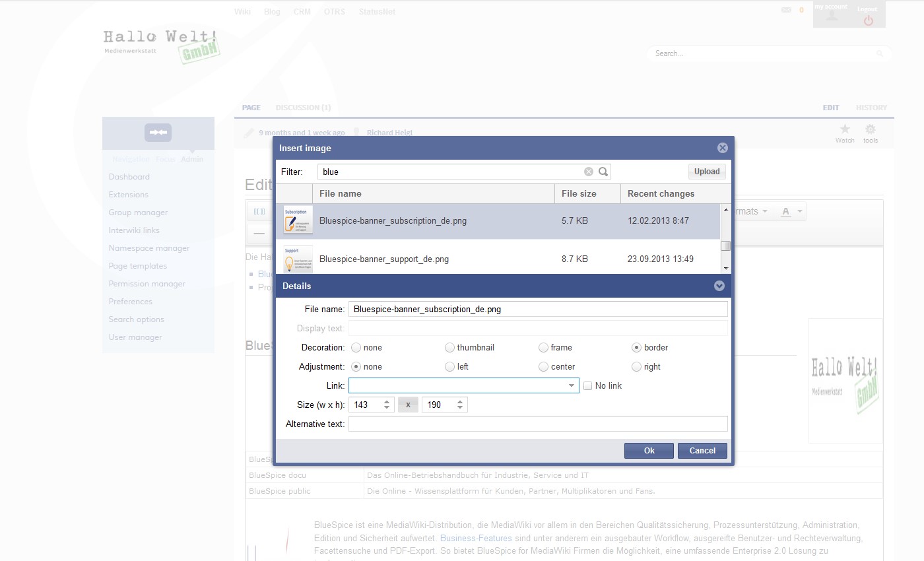Click the pencil edit icon near the timestamp
Screen dimensions: 924x561
click(x=248, y=132)
